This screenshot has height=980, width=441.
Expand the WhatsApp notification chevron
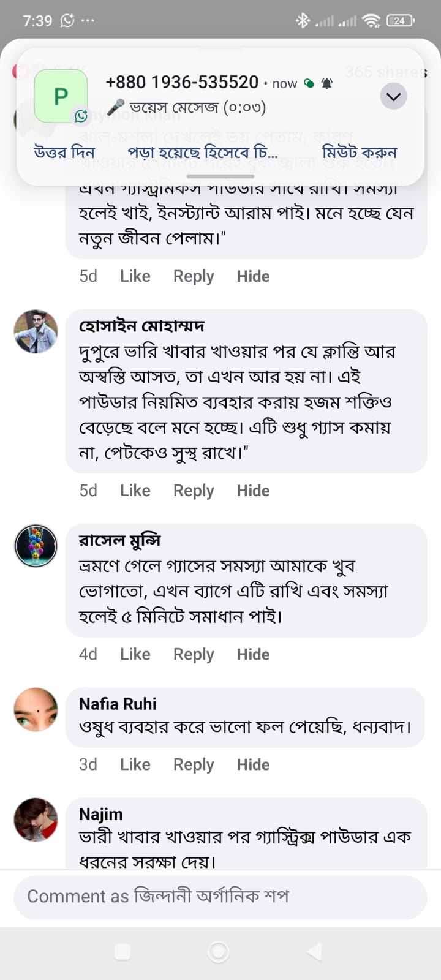pos(393,96)
